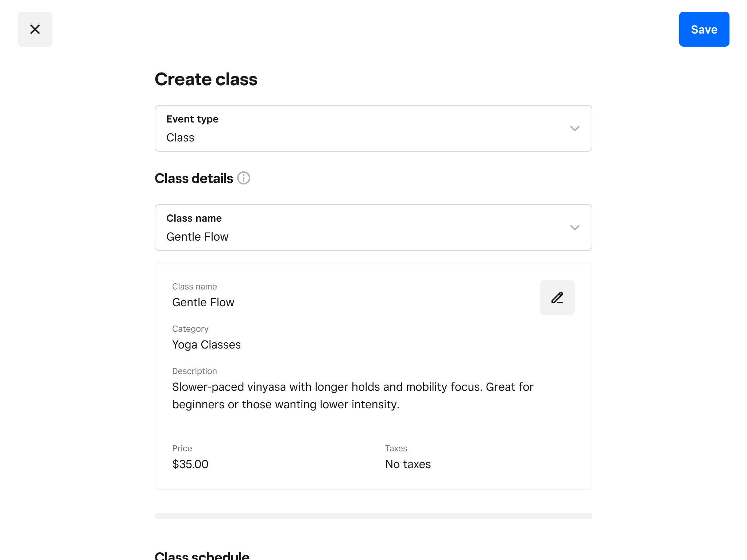Click Gentle Flow name in details card
The image size is (747, 560).
pyautogui.click(x=203, y=302)
